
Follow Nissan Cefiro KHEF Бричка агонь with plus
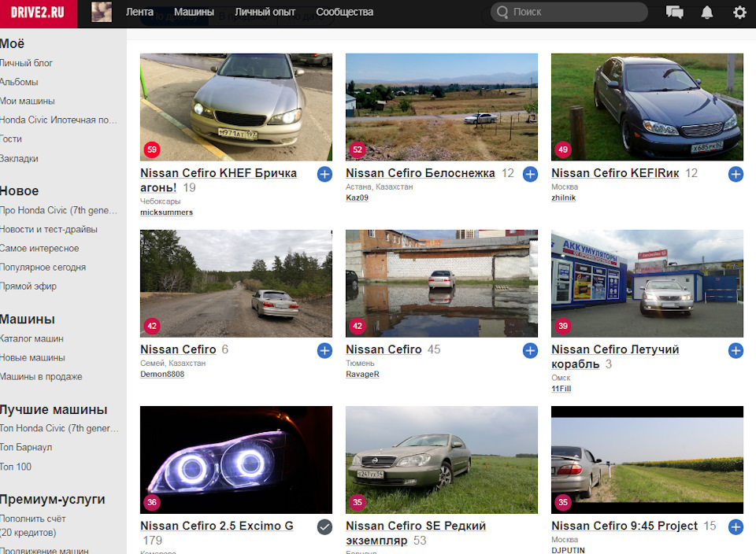click(x=325, y=175)
